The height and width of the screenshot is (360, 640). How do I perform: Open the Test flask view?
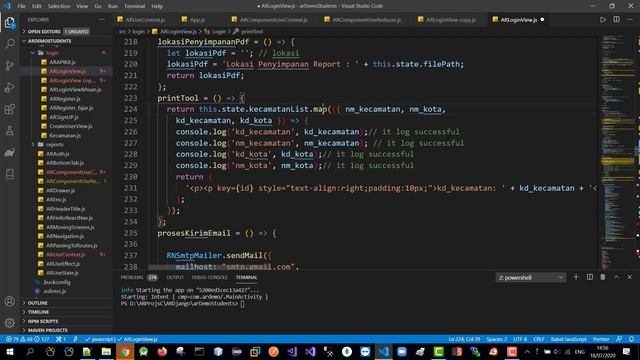pos(10,131)
